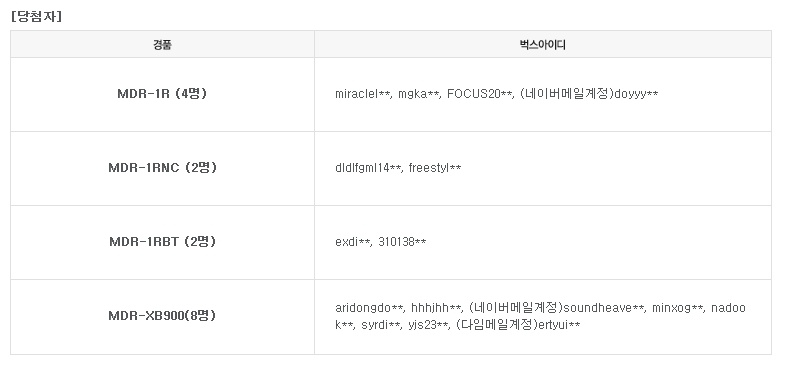788x368 pixels.
Task: Click the MDR-1RNC (2명) prize cell
Action: pyautogui.click(x=162, y=168)
